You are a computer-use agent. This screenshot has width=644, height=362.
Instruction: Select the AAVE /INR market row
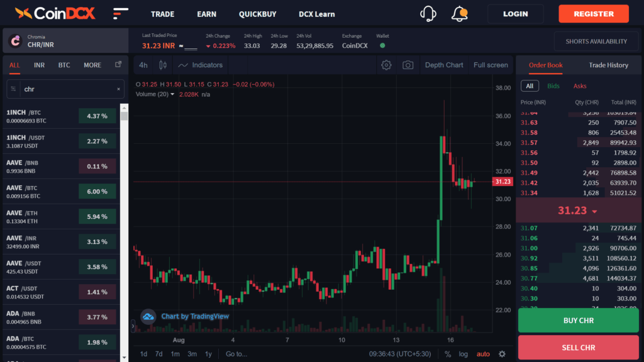click(61, 242)
